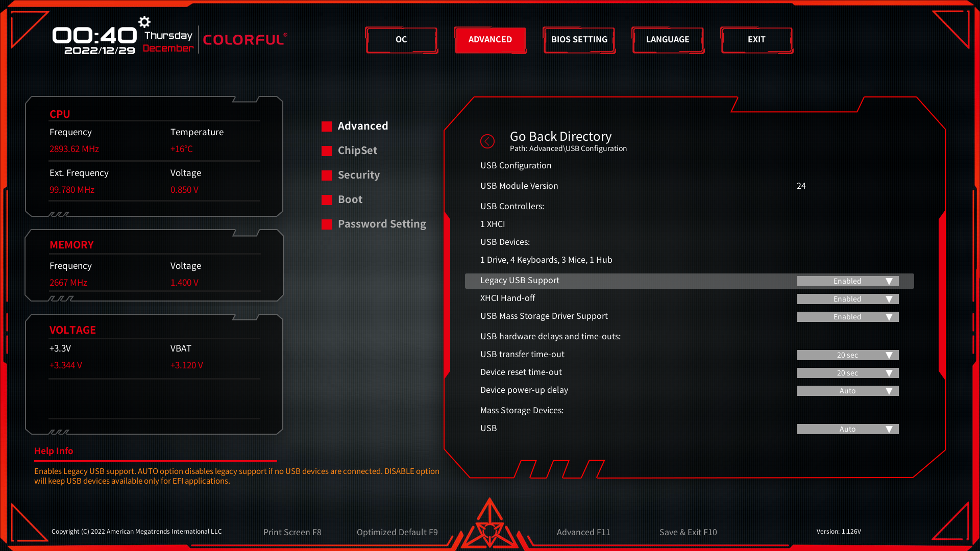The image size is (980, 551).
Task: Click the gear icon above the date
Action: point(144,22)
